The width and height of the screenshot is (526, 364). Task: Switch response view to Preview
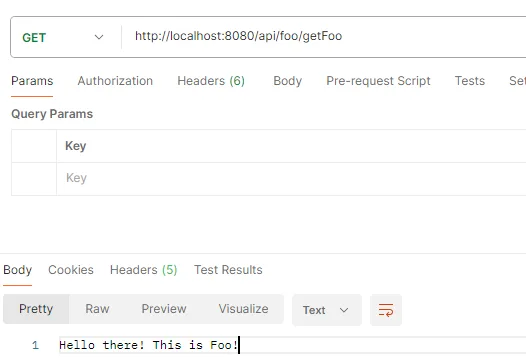(x=164, y=309)
